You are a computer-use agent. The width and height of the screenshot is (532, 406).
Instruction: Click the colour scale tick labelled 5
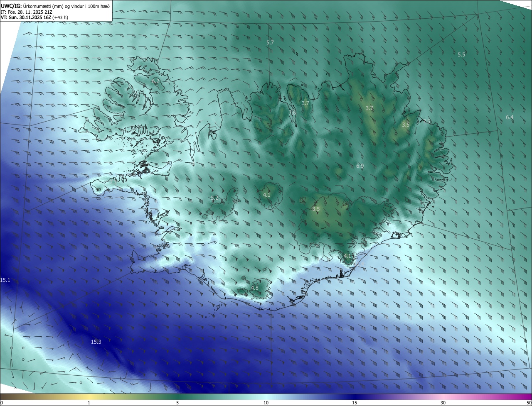pos(177,403)
